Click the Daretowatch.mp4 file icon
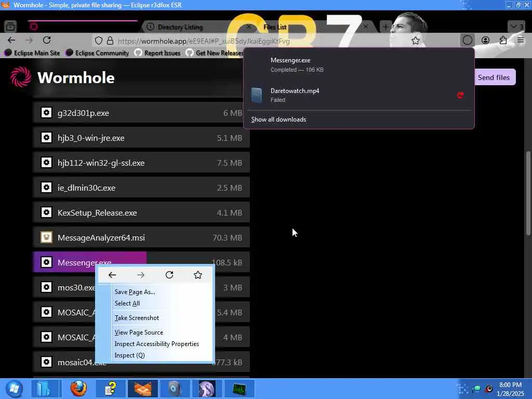The width and height of the screenshot is (532, 399). pos(257,96)
